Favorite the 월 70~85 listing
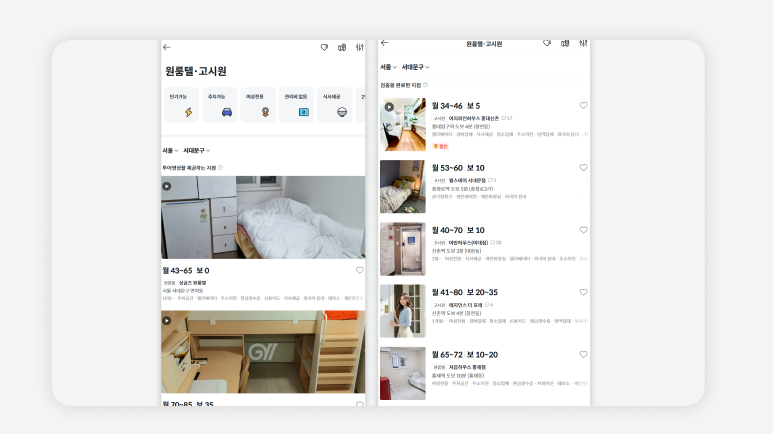 pyautogui.click(x=360, y=404)
